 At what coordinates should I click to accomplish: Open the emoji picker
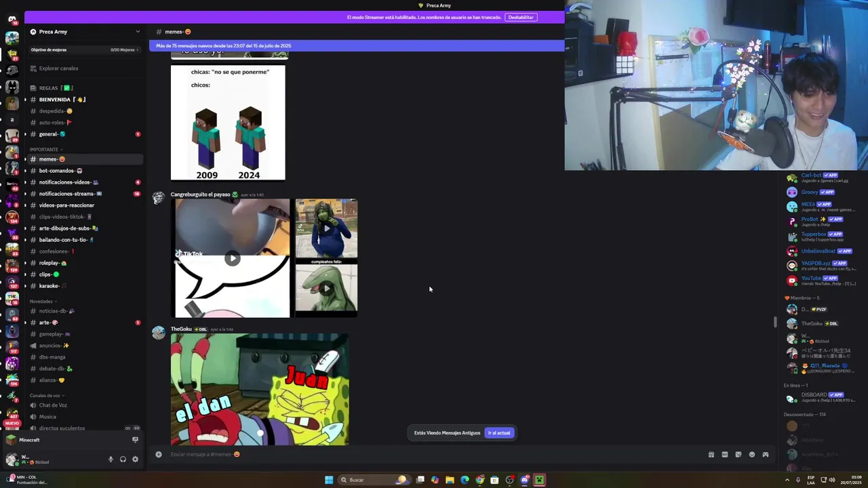751,454
